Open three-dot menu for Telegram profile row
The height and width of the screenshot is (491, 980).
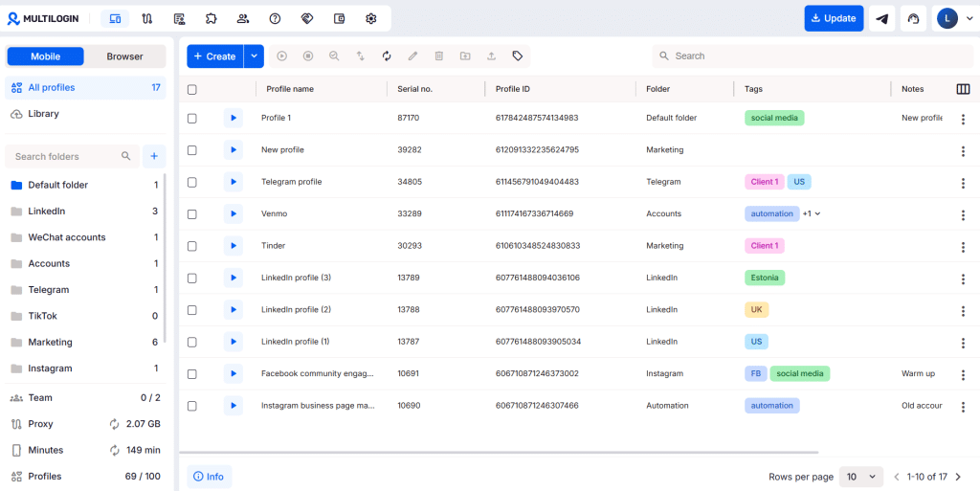(963, 183)
